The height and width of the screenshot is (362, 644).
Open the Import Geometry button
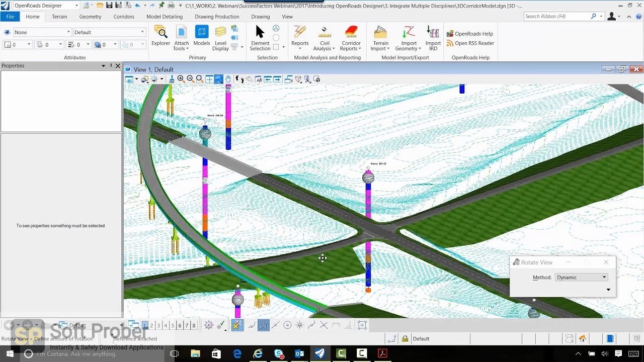(x=409, y=39)
